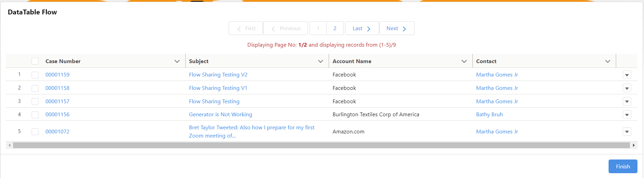Click the left scroll arrow of horizontal scrollbar
Image resolution: width=644 pixels, height=178 pixels.
[x=10, y=145]
